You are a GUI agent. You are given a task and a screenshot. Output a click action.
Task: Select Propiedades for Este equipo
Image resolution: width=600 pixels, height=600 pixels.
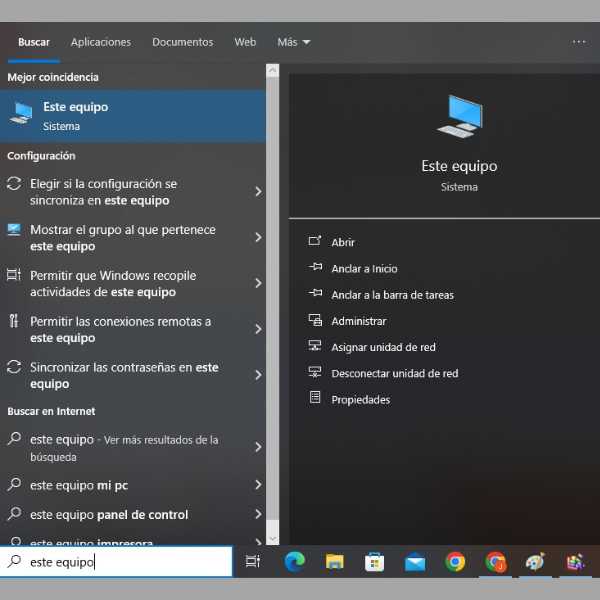[x=360, y=399]
